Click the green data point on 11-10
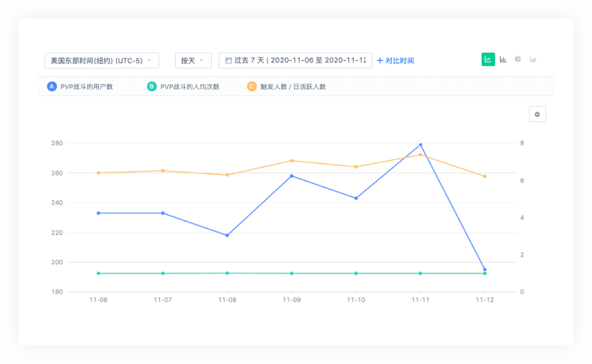 click(x=356, y=273)
